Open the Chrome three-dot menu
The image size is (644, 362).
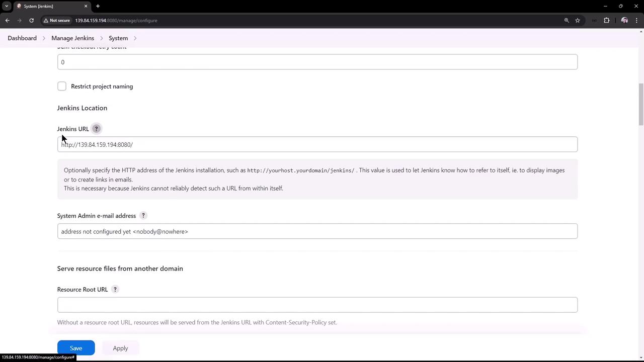pyautogui.click(x=636, y=21)
